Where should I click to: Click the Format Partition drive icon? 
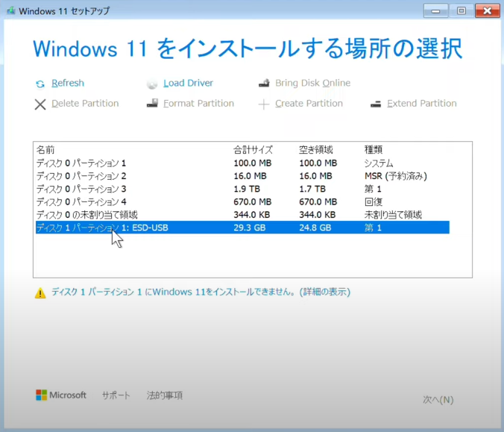pos(152,103)
